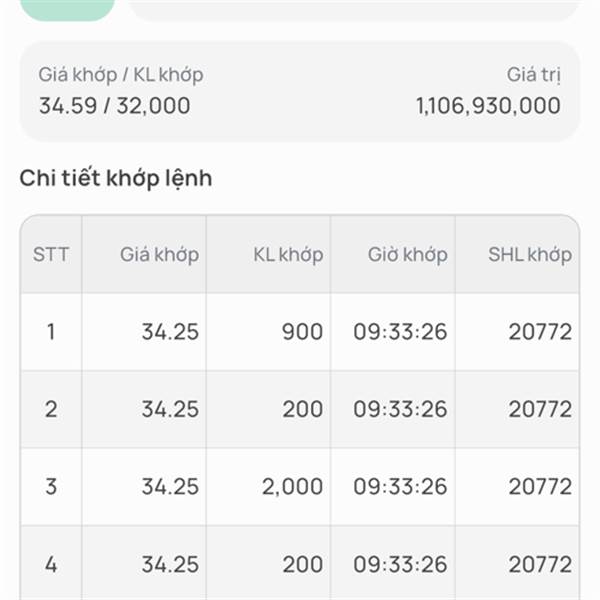Image resolution: width=600 pixels, height=600 pixels.
Task: Click row 2's KL khớp value 200
Action: click(302, 409)
